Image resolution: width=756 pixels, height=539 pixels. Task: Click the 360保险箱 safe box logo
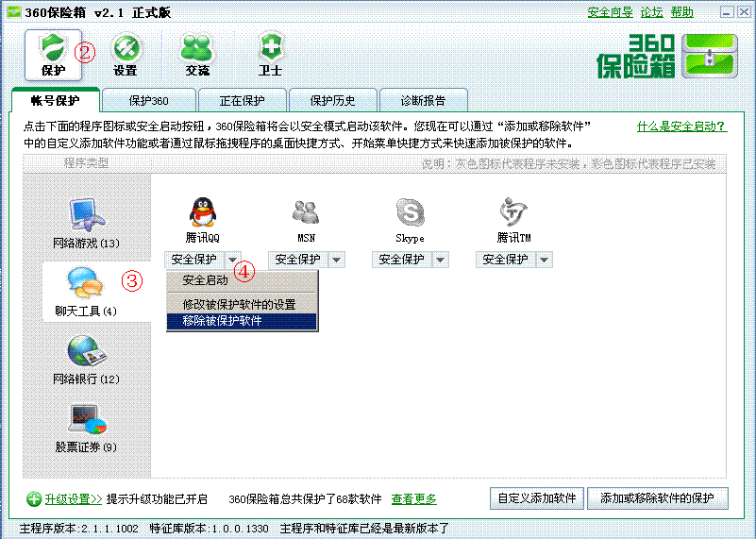[x=667, y=56]
